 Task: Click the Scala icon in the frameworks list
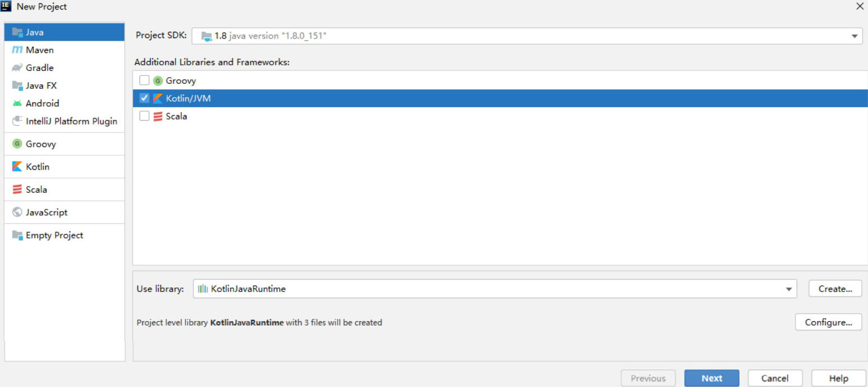pyautogui.click(x=157, y=116)
